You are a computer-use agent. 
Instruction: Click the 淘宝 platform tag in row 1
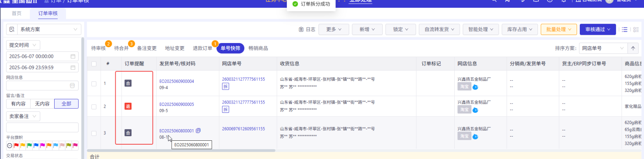pos(464,87)
